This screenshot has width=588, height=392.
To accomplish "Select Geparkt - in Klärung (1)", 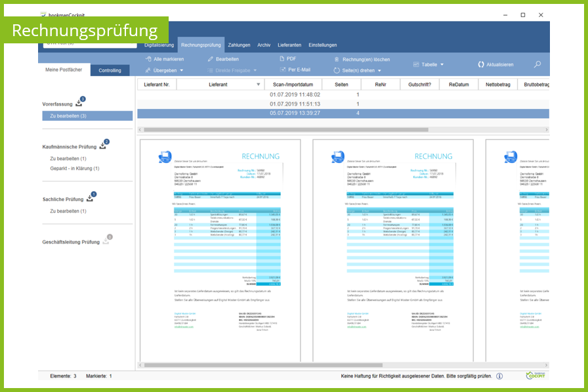I will (x=75, y=169).
